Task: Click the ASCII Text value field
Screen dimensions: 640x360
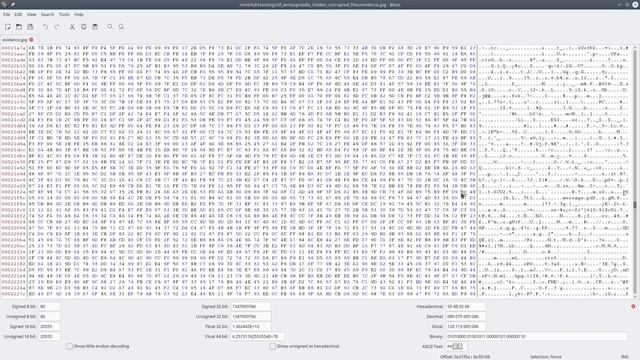Action: point(456,346)
